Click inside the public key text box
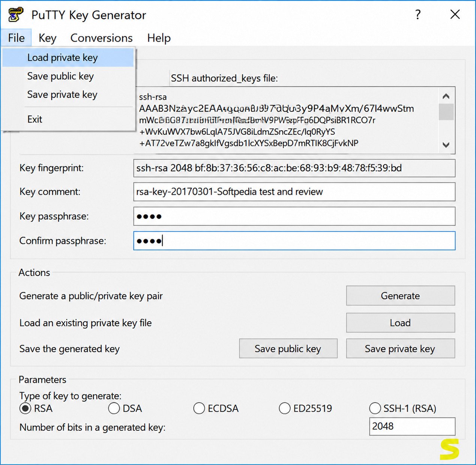Screen dimensions: 476x465 tap(287, 120)
